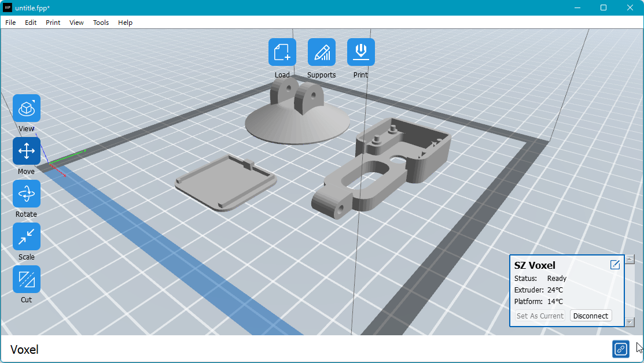The width and height of the screenshot is (644, 363).
Task: Click the Platform 14°C reading
Action: click(x=539, y=302)
